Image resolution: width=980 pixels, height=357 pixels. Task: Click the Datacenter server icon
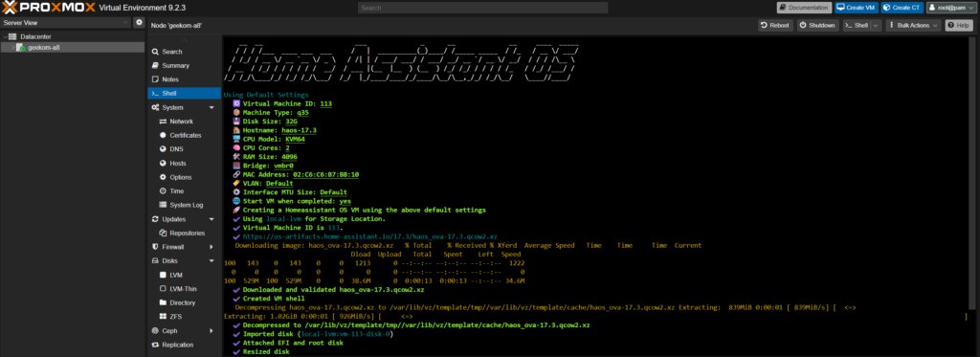(x=12, y=37)
